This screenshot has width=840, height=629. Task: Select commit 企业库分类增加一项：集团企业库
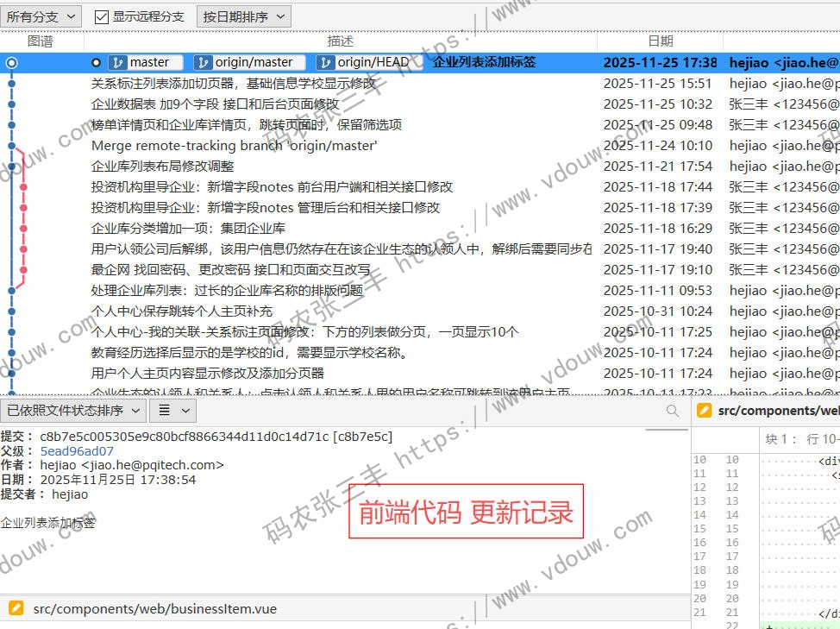[x=188, y=229]
